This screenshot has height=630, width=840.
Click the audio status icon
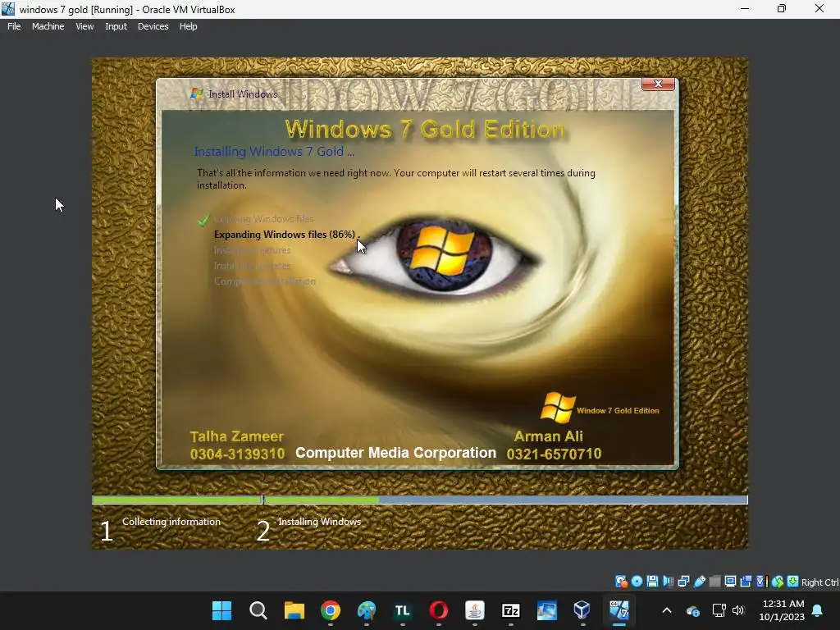[x=668, y=582]
